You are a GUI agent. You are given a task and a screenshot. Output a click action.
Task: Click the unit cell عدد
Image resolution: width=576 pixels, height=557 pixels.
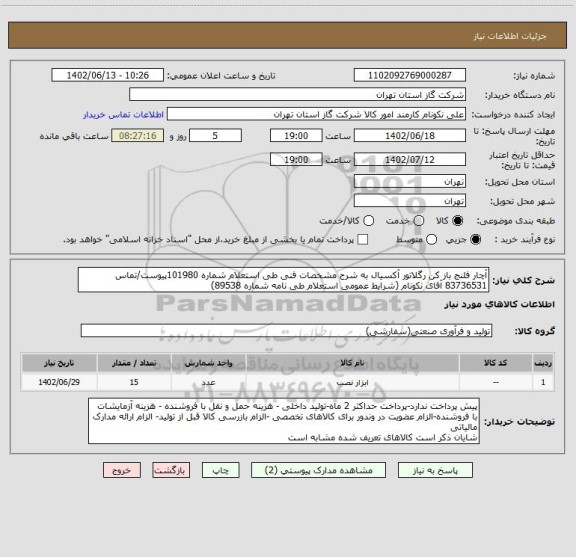tap(208, 382)
